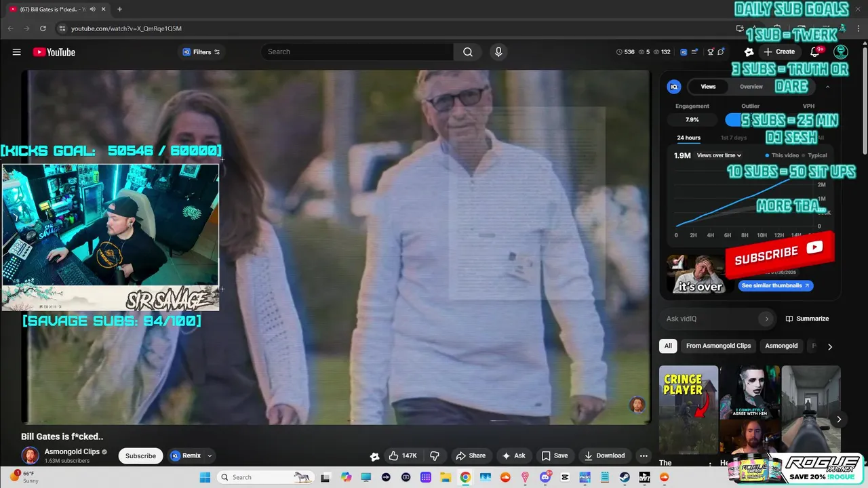Open the YouTube hamburger guide menu
This screenshot has height=488, width=868.
click(16, 52)
